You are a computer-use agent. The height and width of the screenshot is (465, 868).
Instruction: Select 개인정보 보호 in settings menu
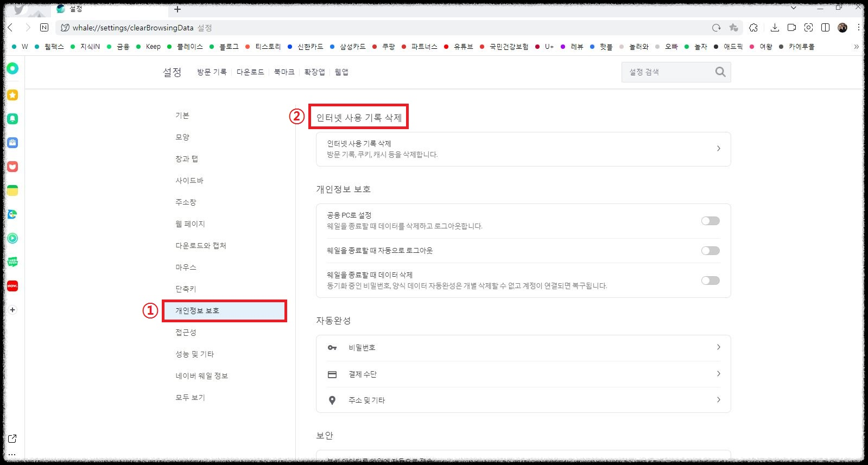[x=224, y=311]
